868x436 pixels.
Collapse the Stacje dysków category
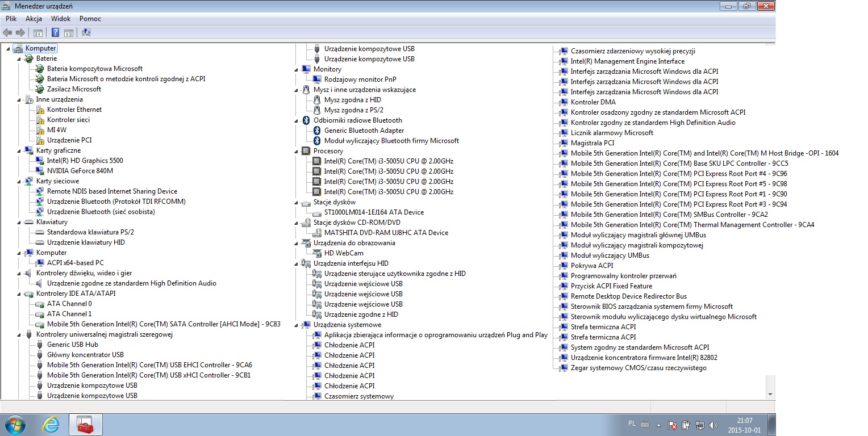click(296, 202)
